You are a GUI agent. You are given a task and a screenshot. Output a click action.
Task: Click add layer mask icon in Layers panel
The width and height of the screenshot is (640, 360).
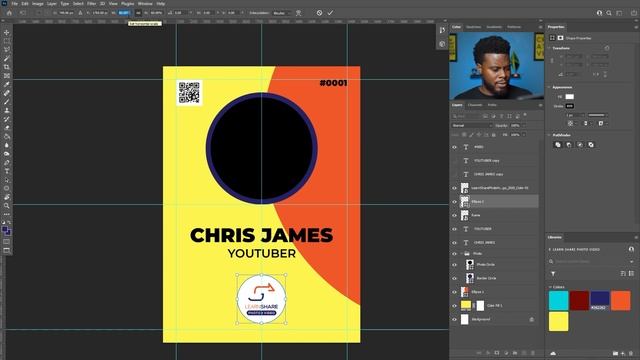tap(497, 353)
